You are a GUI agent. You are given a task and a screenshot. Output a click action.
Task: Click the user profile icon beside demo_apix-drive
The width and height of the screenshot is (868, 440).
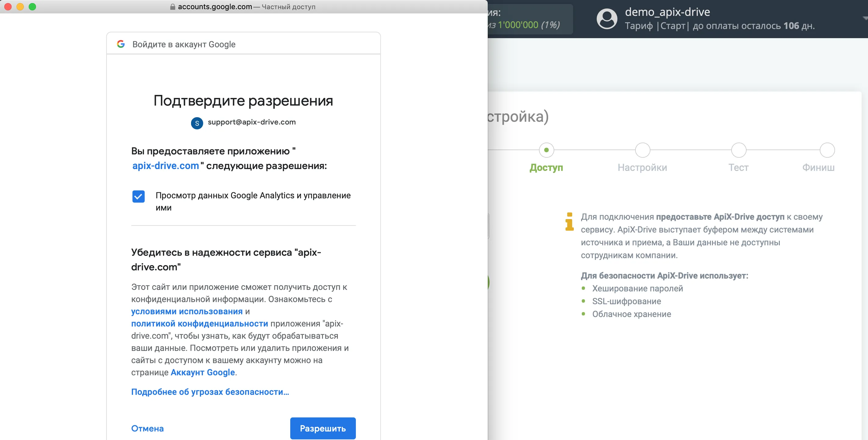click(x=607, y=19)
